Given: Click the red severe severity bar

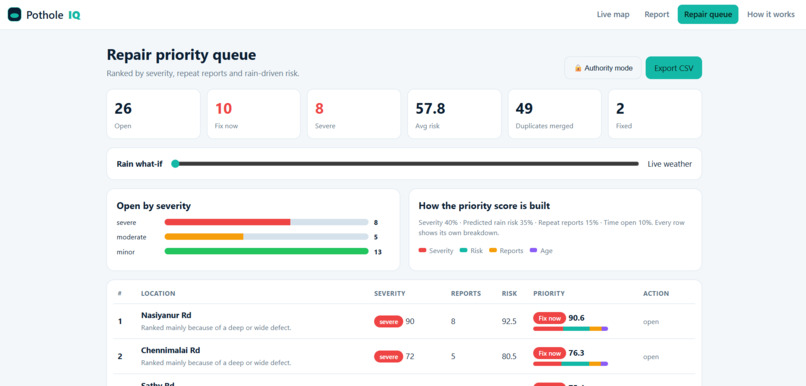Looking at the screenshot, I should point(227,223).
